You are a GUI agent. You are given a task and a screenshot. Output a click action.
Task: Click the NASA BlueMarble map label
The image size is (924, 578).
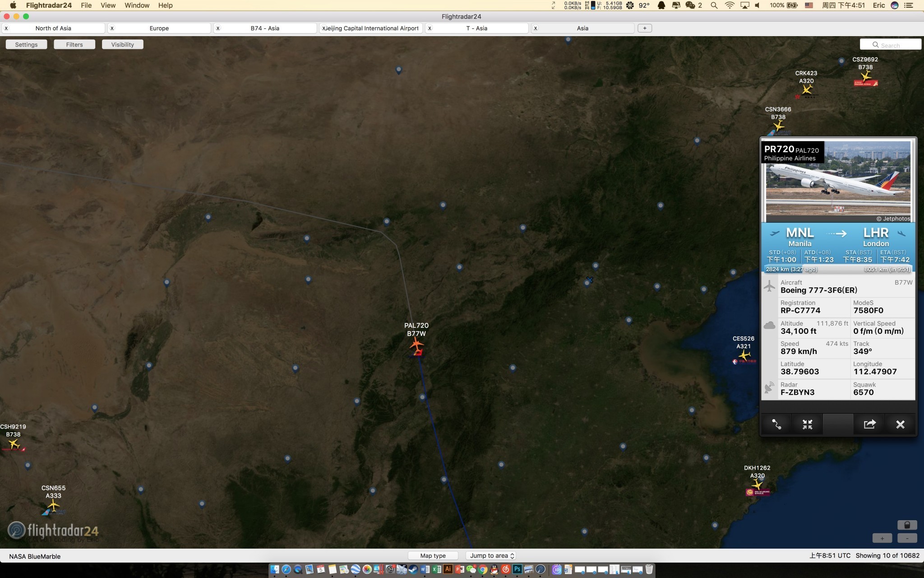(35, 556)
